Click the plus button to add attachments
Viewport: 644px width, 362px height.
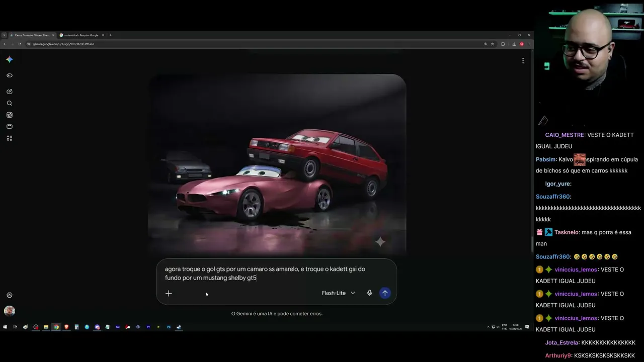(169, 293)
